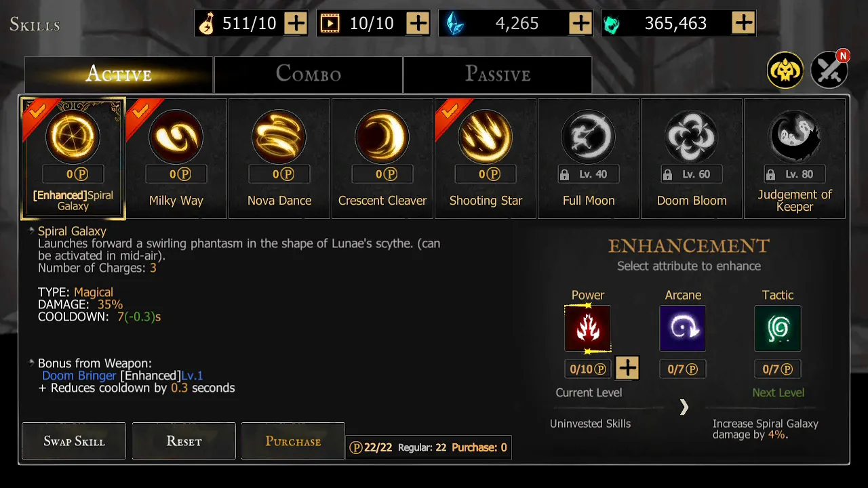This screenshot has width=868, height=488.
Task: Choose the Nova Dance skill icon
Action: point(279,137)
